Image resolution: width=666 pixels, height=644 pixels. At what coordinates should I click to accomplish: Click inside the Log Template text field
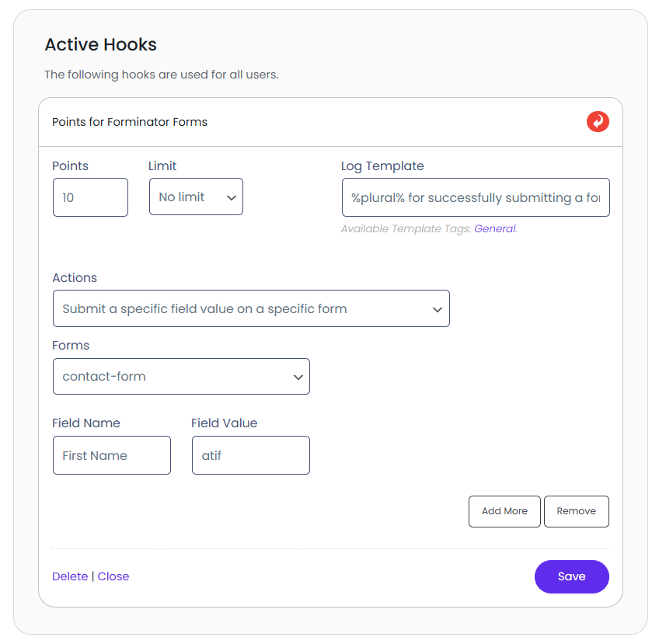click(475, 198)
